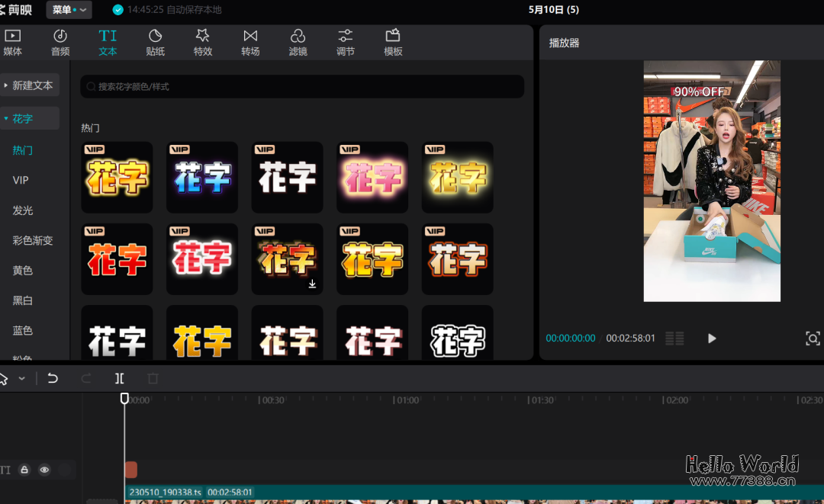This screenshot has width=824, height=504.
Task: Toggle the mute switch on the text track
Action: click(x=65, y=470)
